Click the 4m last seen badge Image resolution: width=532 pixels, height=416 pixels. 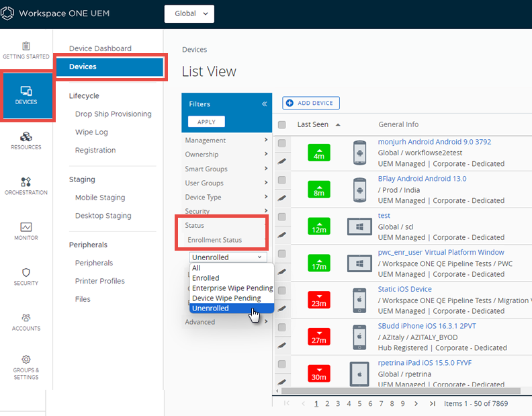pyautogui.click(x=319, y=153)
